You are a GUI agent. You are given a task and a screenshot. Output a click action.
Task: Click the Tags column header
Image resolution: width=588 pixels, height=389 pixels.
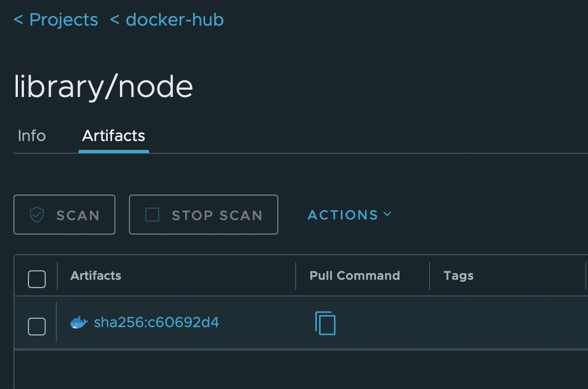pos(459,275)
